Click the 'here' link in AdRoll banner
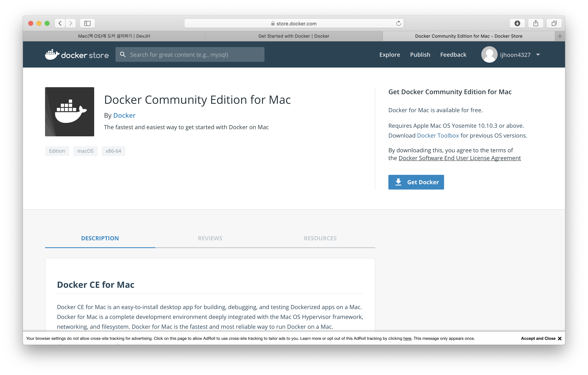 click(407, 338)
